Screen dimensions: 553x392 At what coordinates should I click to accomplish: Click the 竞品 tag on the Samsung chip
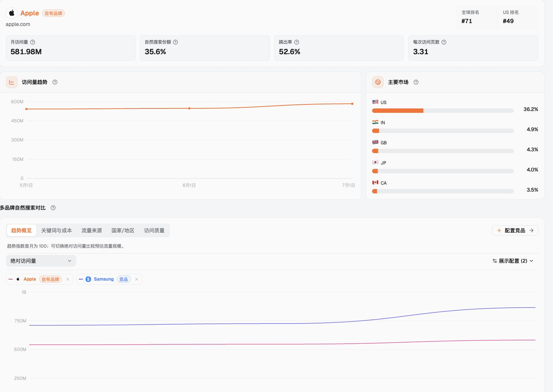124,279
